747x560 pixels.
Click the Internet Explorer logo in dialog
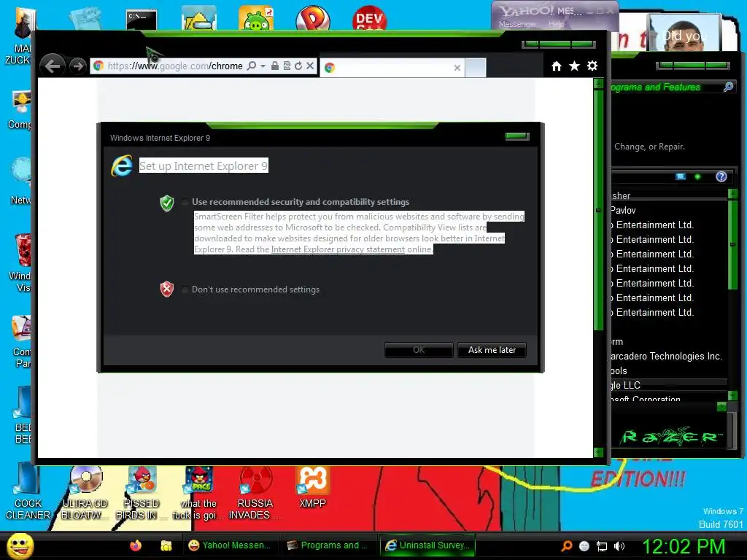[x=122, y=166]
